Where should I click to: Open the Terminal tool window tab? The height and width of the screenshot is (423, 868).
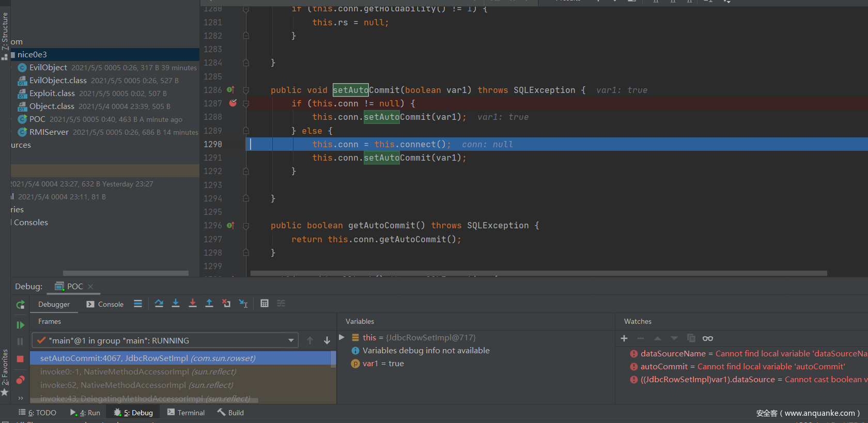coord(186,413)
